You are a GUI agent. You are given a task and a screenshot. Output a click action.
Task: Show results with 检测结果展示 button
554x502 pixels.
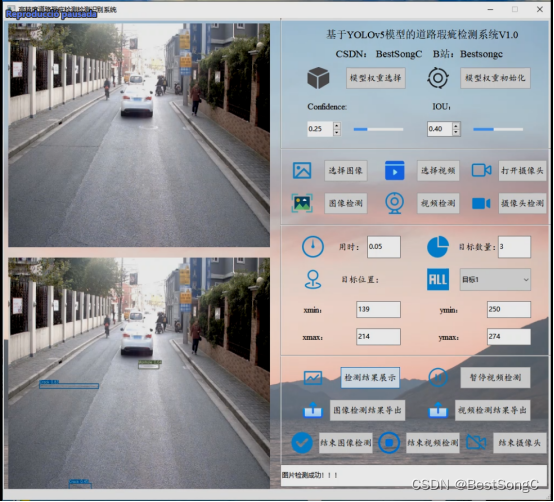[370, 378]
